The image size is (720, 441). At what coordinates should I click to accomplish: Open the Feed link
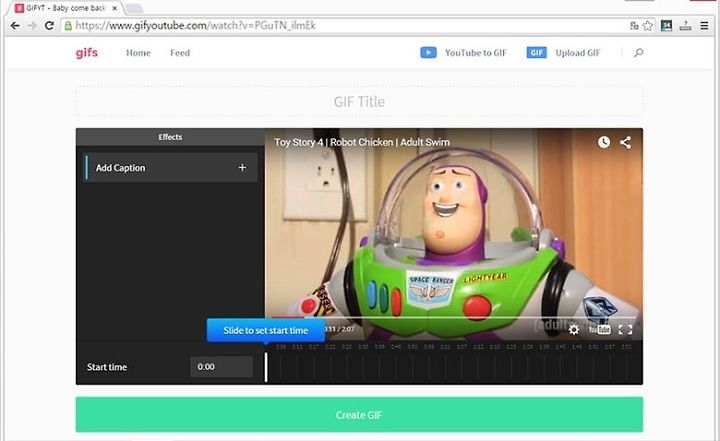click(180, 53)
